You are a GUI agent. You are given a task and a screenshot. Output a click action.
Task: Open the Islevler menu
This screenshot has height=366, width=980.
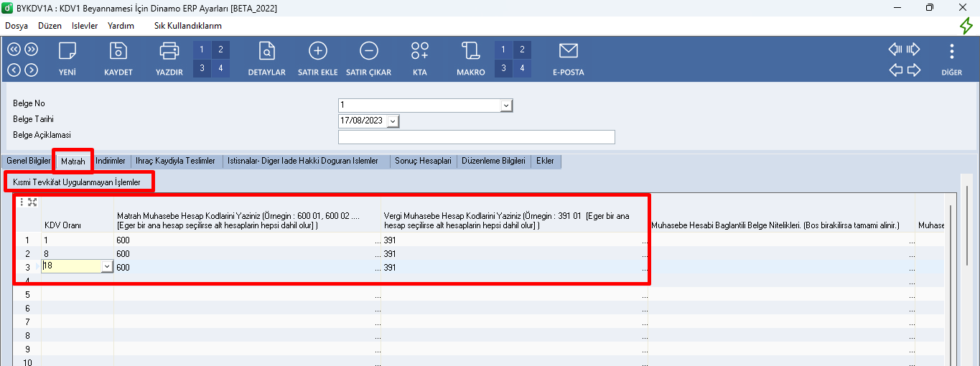[85, 25]
